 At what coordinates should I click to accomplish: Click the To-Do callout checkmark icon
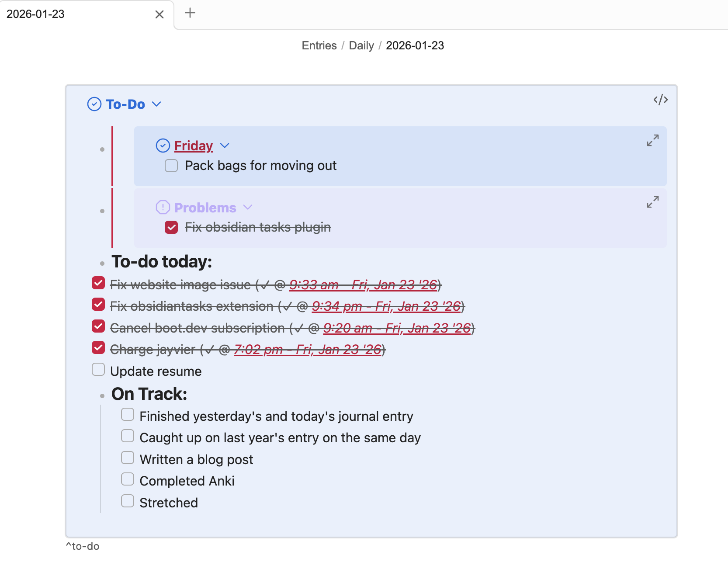tap(94, 104)
